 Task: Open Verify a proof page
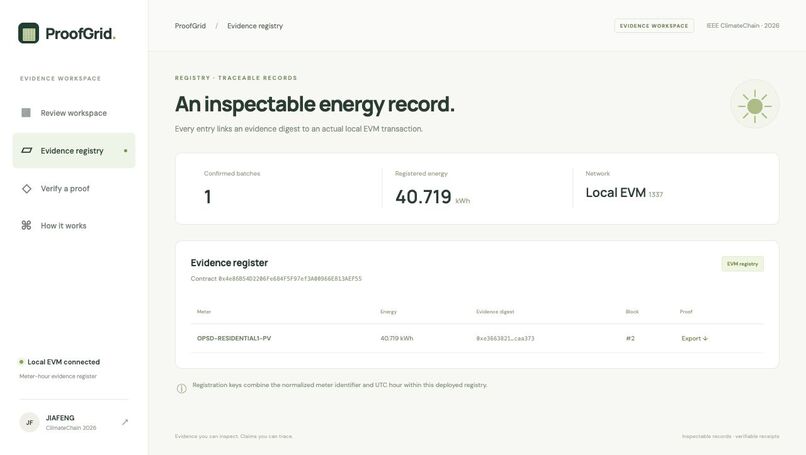[74, 189]
